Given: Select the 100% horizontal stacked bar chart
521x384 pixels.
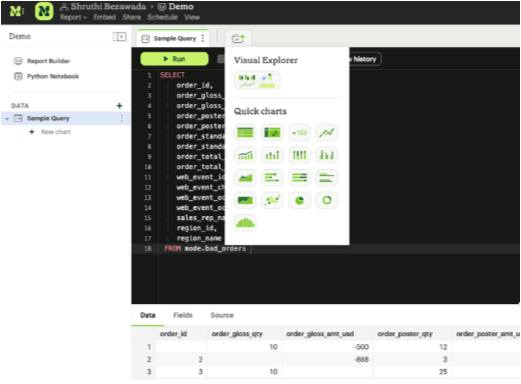Looking at the screenshot, I should tap(299, 178).
